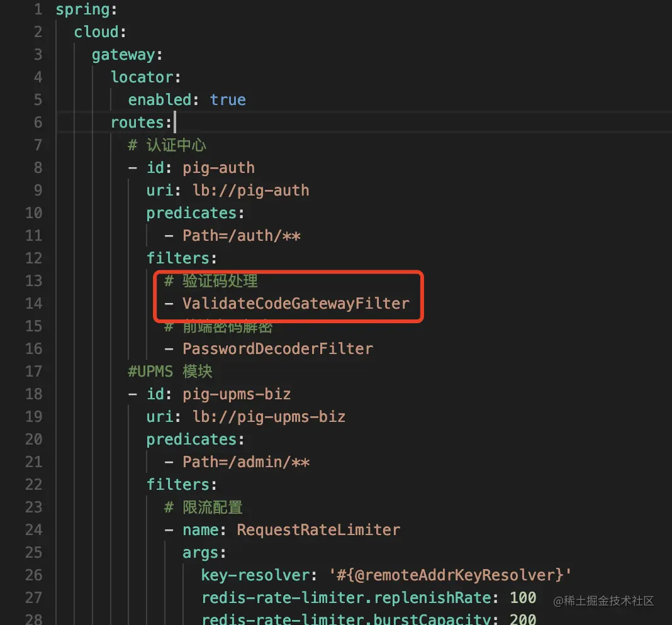Click 'uri:' key on line 9
The width and height of the screenshot is (672, 625).
point(164,191)
